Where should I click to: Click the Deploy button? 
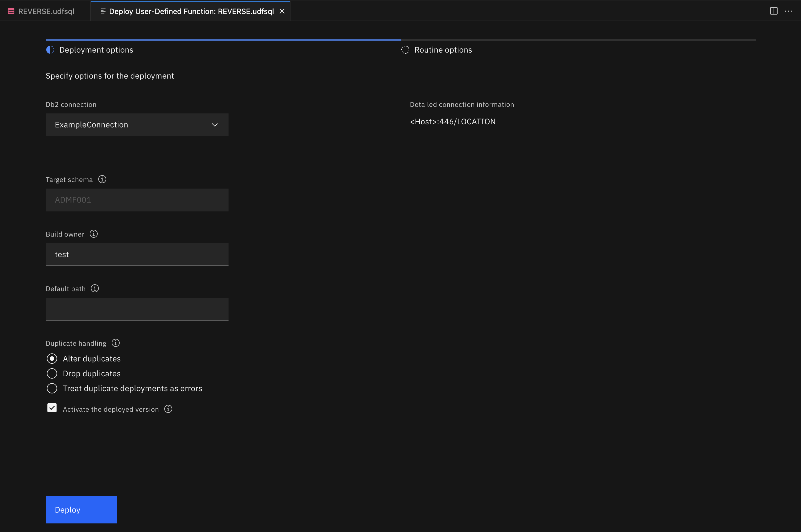pos(81,510)
